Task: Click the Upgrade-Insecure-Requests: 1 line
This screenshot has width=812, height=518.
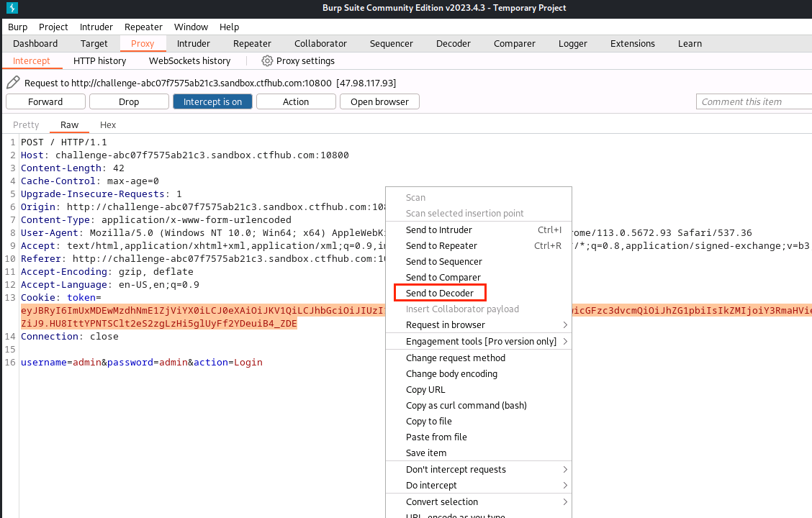Action: click(101, 194)
